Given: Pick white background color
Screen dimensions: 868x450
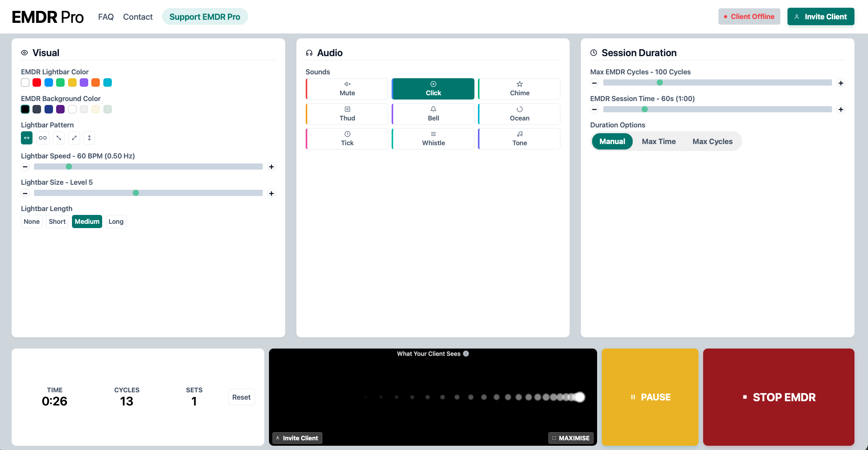Looking at the screenshot, I should (x=72, y=109).
